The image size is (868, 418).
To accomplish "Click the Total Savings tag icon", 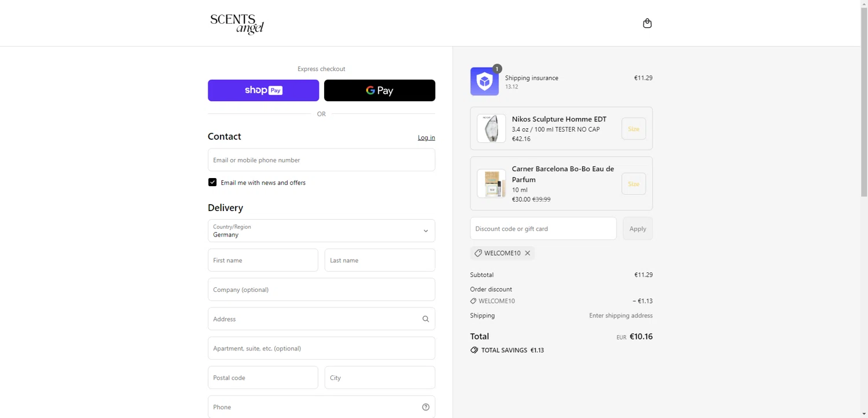I will point(474,350).
